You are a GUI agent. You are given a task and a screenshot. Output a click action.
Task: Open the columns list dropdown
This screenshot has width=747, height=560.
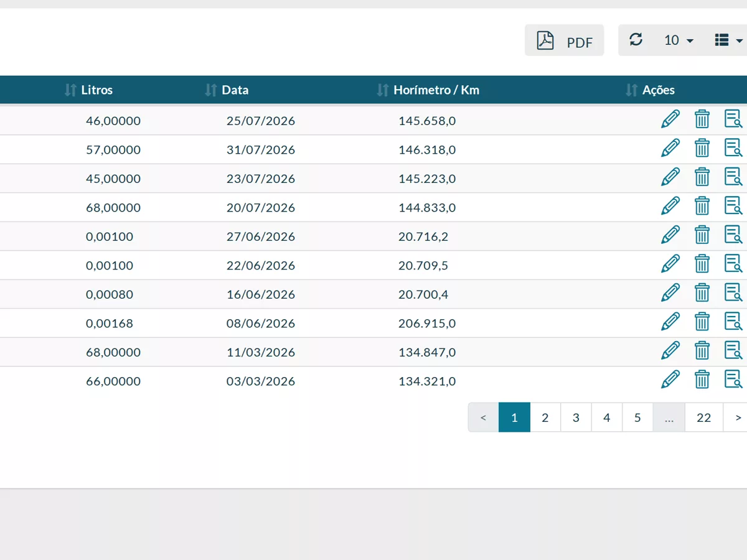click(x=728, y=40)
